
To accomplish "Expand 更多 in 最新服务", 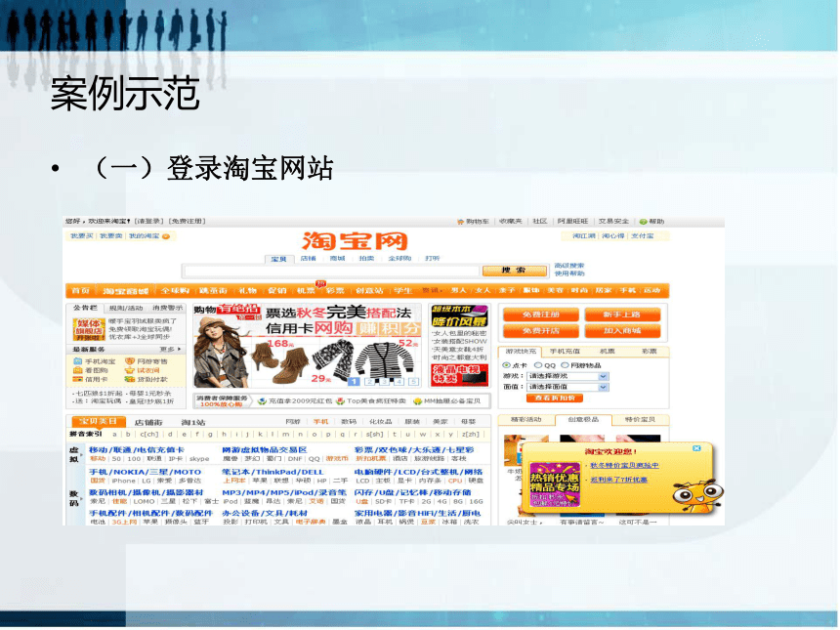I will [x=170, y=350].
